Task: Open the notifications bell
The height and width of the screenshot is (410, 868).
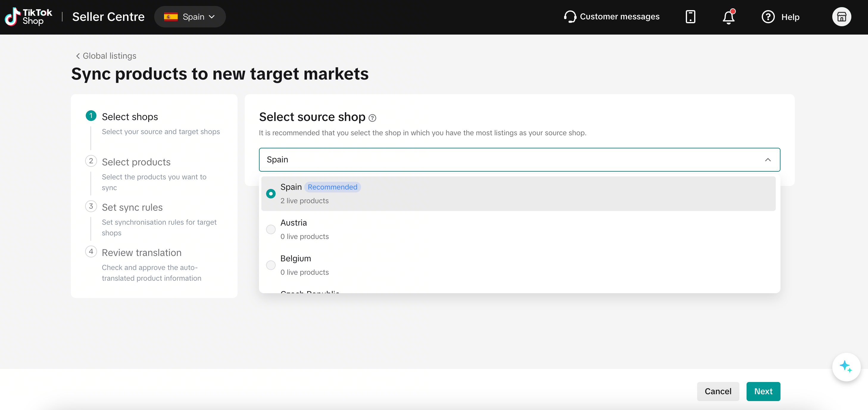Action: [728, 17]
